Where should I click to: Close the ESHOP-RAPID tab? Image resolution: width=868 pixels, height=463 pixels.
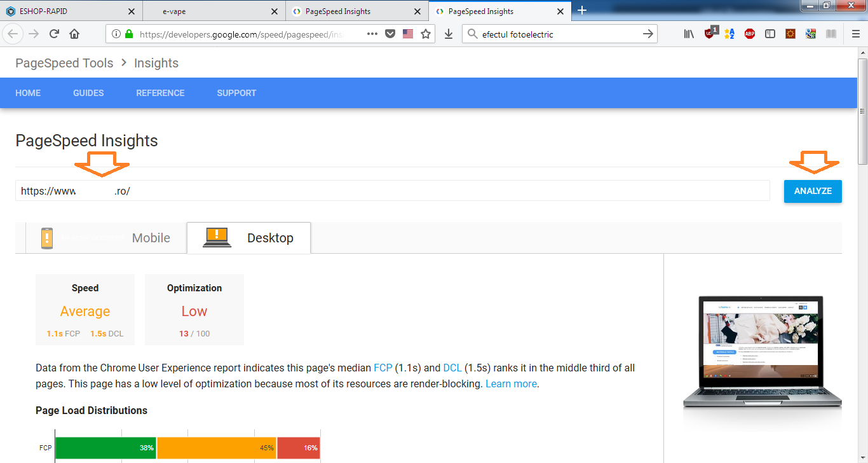[x=132, y=11]
